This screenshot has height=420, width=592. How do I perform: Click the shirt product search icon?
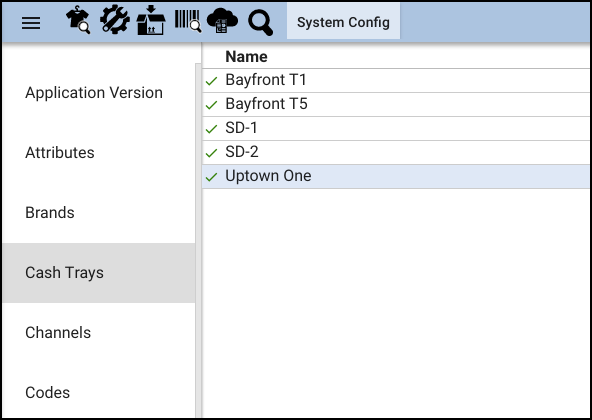(78, 20)
